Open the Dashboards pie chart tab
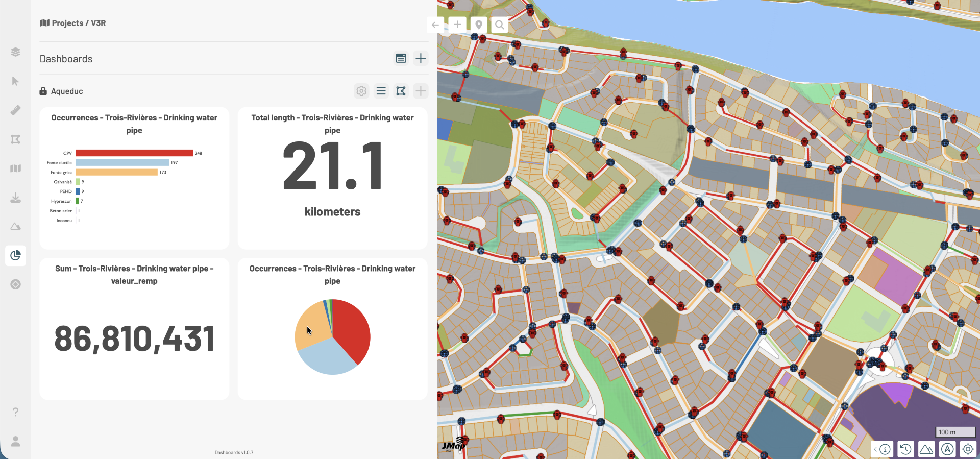 (x=15, y=255)
